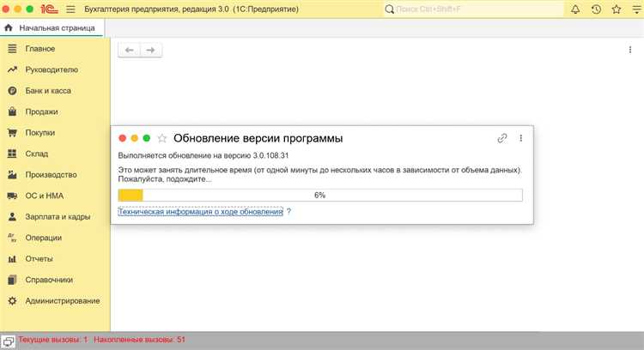Screen dimensions: 644x350
Task: Copy link icon in update dialog
Action: pos(502,138)
